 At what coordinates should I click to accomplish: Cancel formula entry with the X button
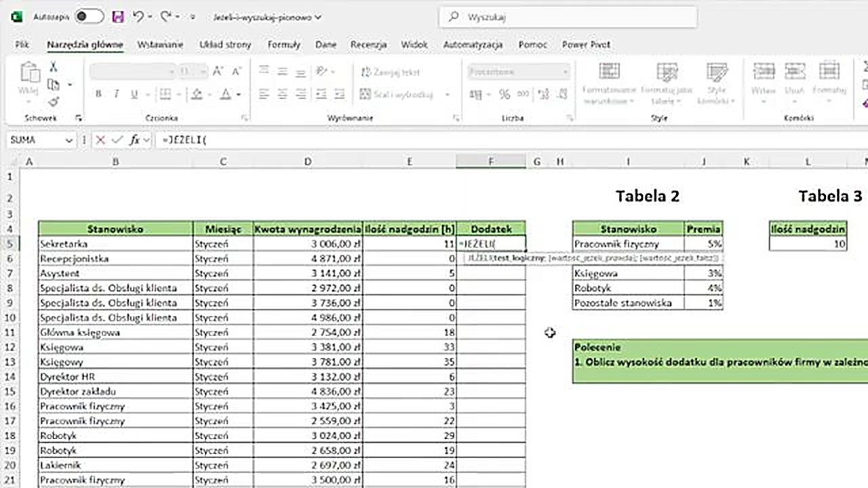pos(101,140)
